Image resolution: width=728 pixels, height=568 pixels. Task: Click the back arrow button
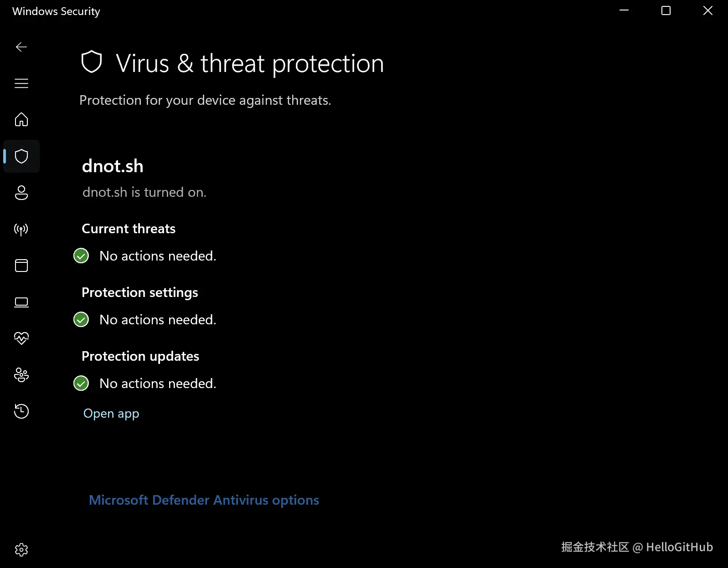[21, 47]
